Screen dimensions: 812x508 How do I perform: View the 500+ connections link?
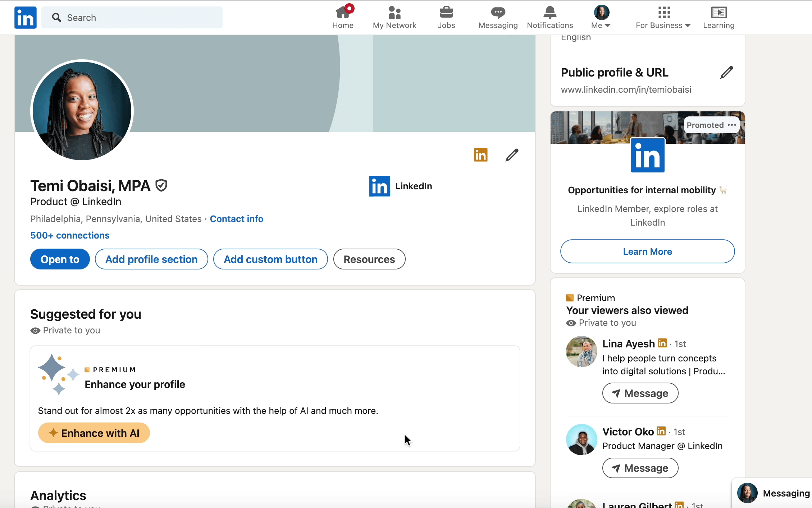click(x=70, y=235)
